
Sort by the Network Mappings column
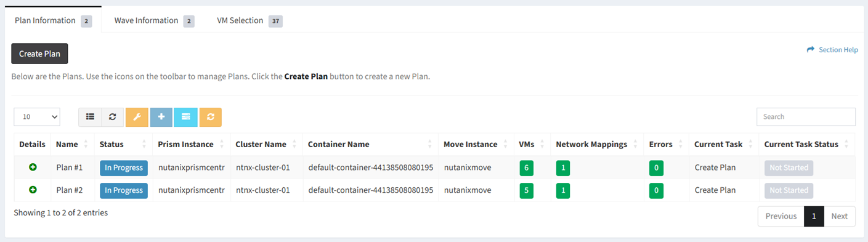pos(597,144)
